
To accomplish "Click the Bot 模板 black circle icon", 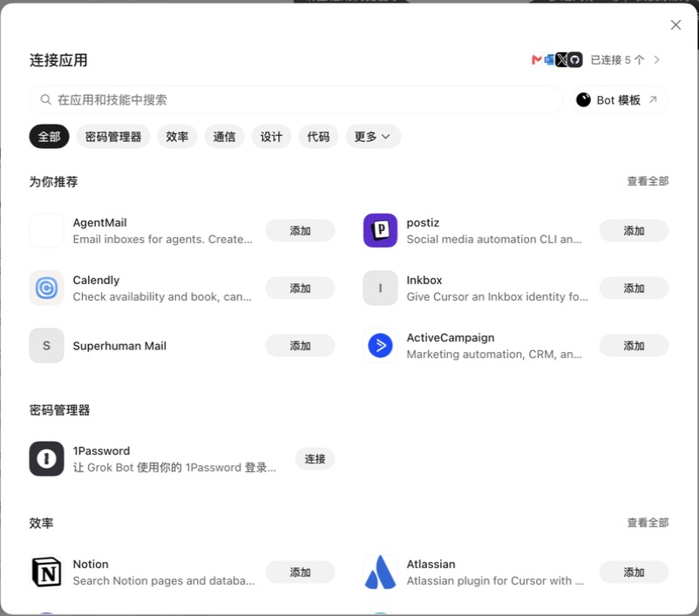I will pyautogui.click(x=583, y=100).
